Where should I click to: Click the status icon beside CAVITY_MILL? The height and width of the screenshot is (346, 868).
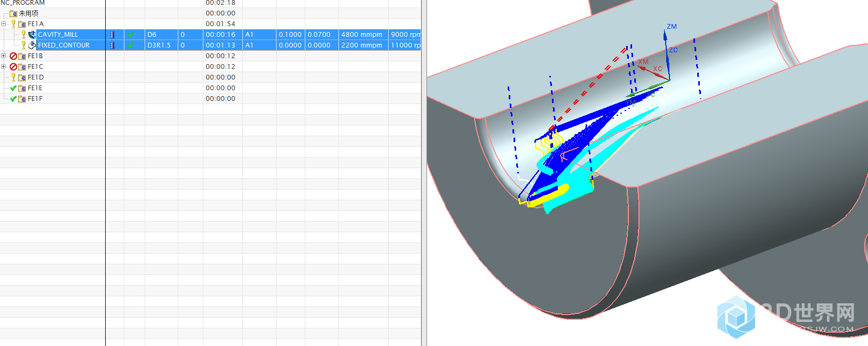click(23, 35)
